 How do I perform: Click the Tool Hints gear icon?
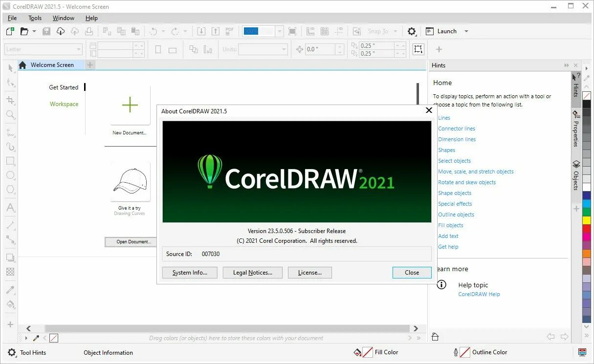pos(12,352)
